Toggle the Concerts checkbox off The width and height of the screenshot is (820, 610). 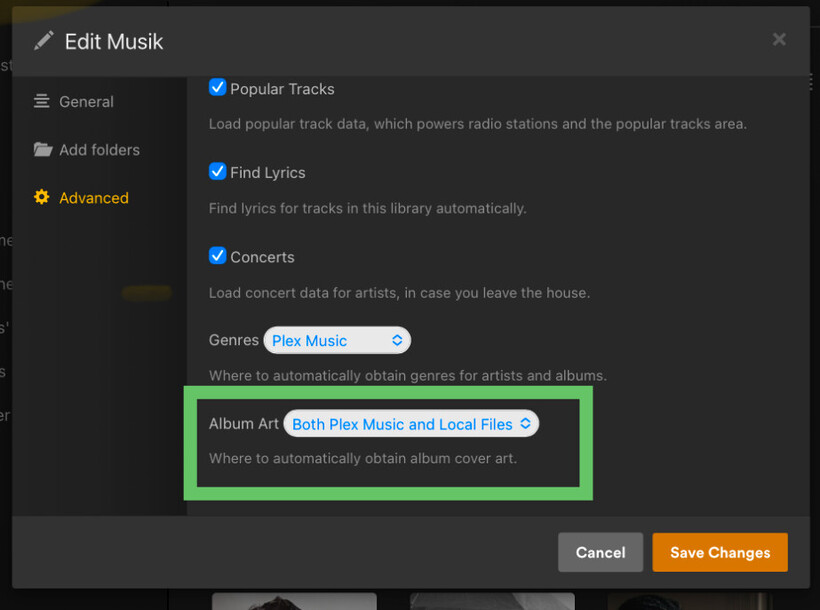[x=217, y=256]
